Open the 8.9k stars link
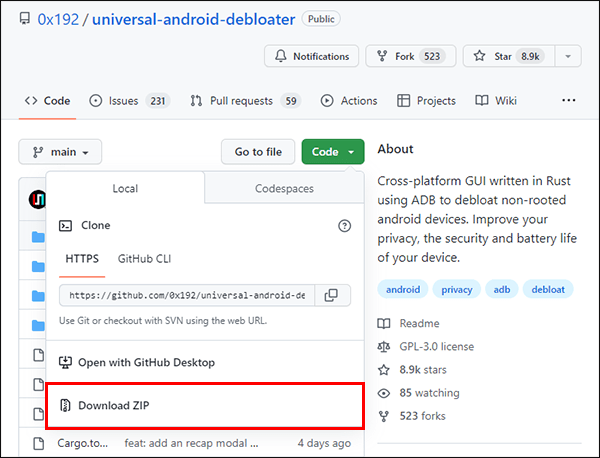Viewport: 600px width, 458px height. pos(423,370)
